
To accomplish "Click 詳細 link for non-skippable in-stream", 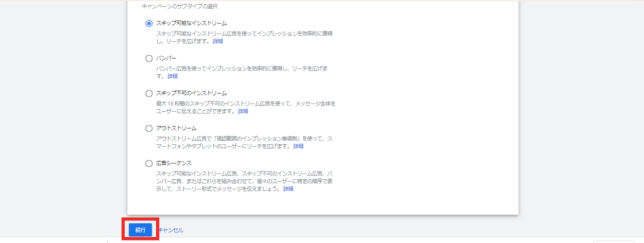I will pyautogui.click(x=243, y=111).
